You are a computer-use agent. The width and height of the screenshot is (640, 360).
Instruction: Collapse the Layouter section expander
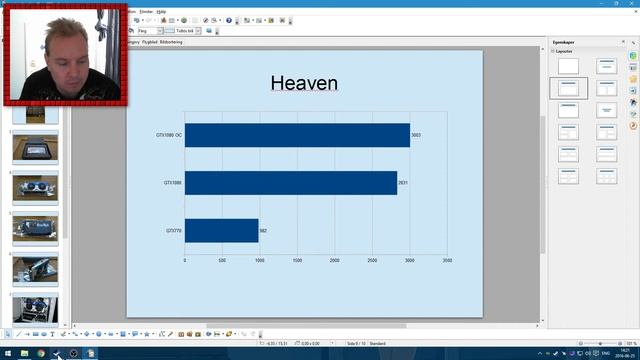click(x=553, y=51)
